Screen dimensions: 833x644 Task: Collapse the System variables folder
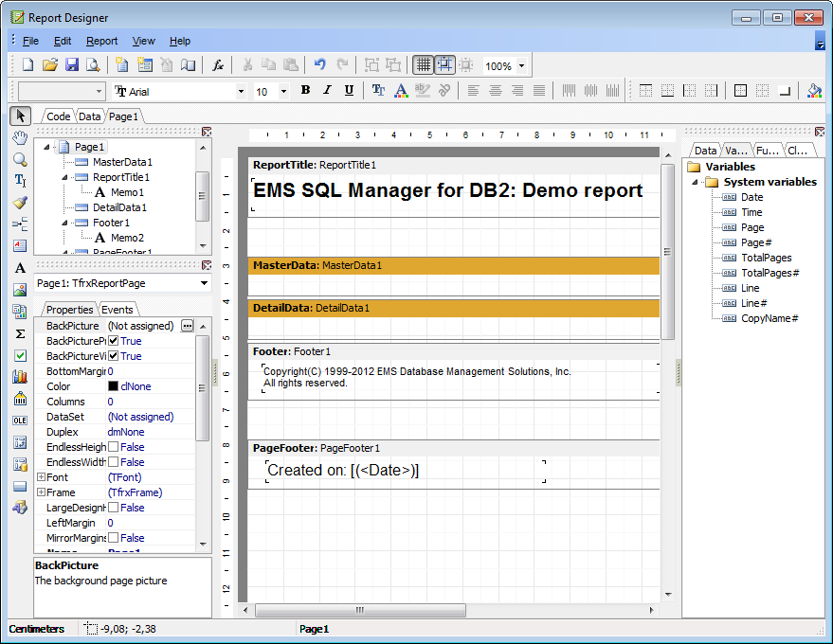point(695,182)
